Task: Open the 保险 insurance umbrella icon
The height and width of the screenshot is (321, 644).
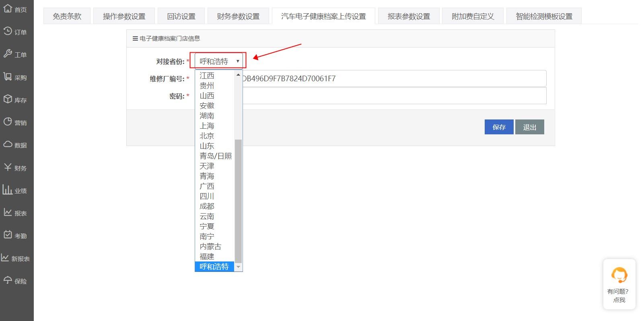Action: [x=8, y=280]
